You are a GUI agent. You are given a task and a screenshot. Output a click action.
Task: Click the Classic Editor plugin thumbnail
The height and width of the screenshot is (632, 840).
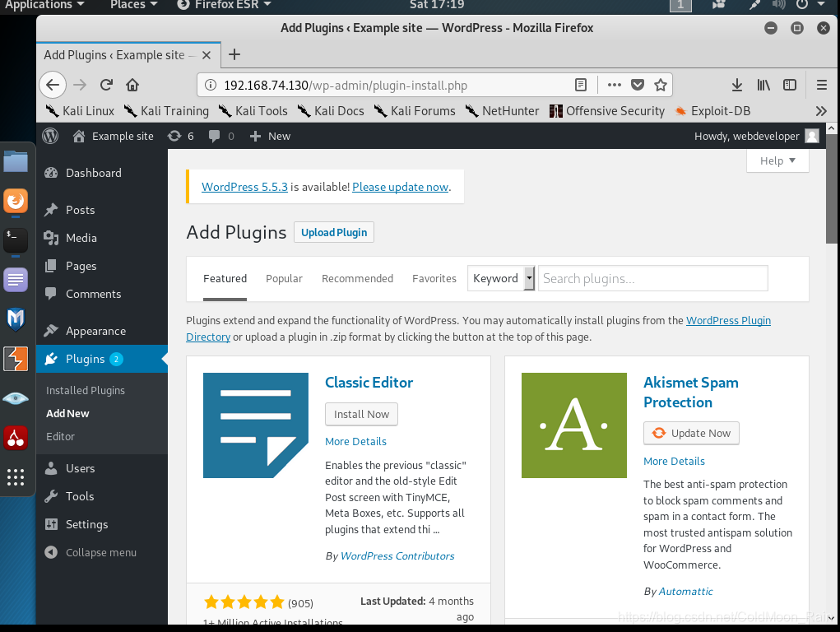click(256, 425)
